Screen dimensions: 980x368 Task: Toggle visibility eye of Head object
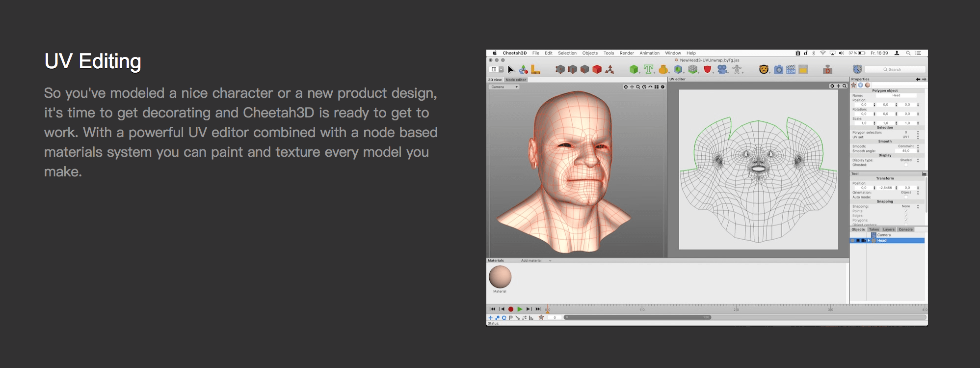pos(858,241)
